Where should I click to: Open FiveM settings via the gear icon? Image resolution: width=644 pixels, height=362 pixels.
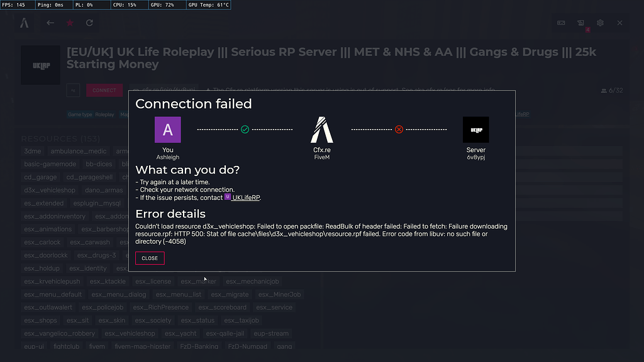(x=600, y=23)
